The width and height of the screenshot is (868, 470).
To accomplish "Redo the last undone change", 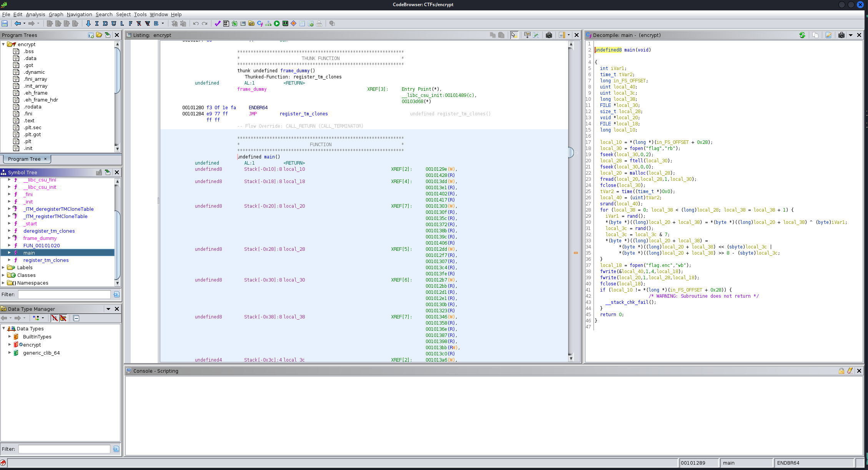I will pos(205,23).
